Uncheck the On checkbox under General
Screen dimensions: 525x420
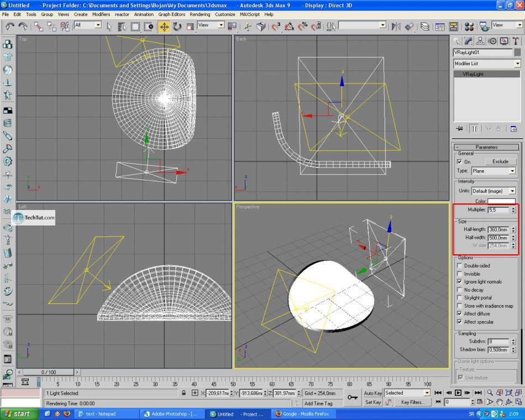pyautogui.click(x=459, y=162)
